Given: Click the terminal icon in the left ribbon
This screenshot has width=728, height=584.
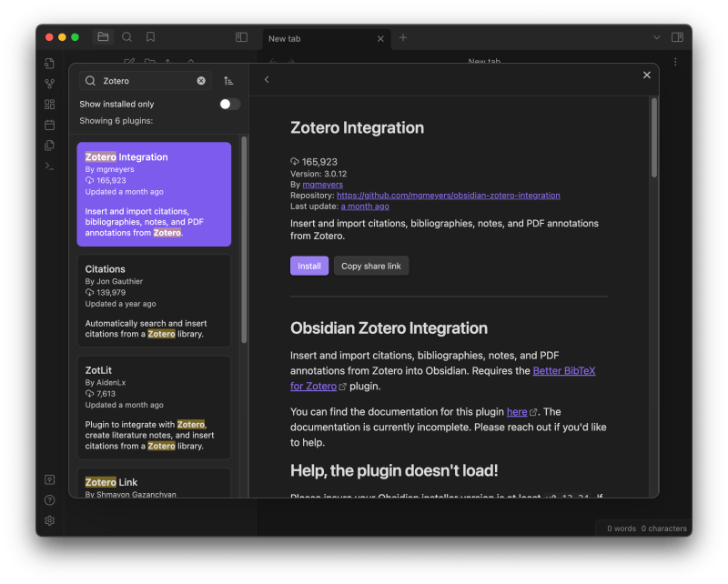Looking at the screenshot, I should 49,166.
